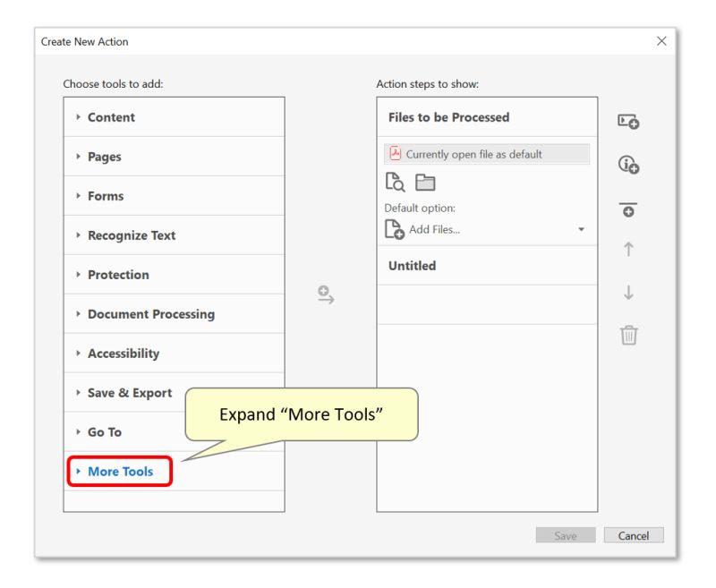
Task: Click the Save button
Action: coord(565,535)
